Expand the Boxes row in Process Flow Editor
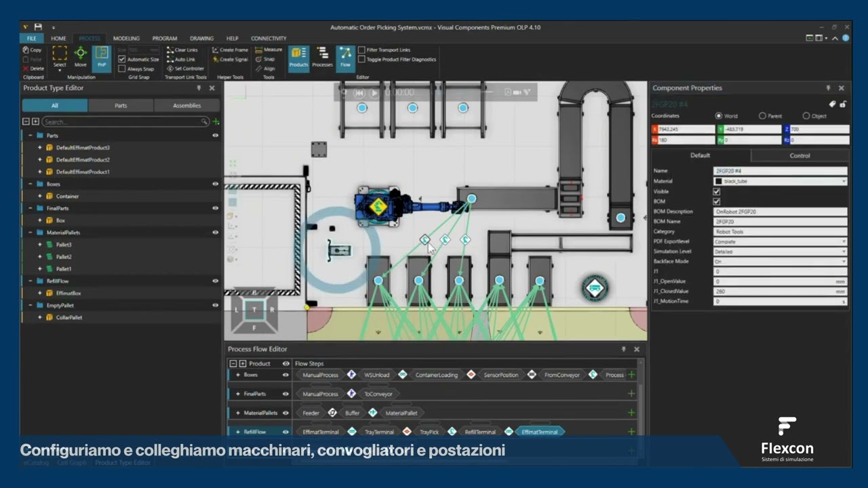The height and width of the screenshot is (488, 868). [237, 375]
